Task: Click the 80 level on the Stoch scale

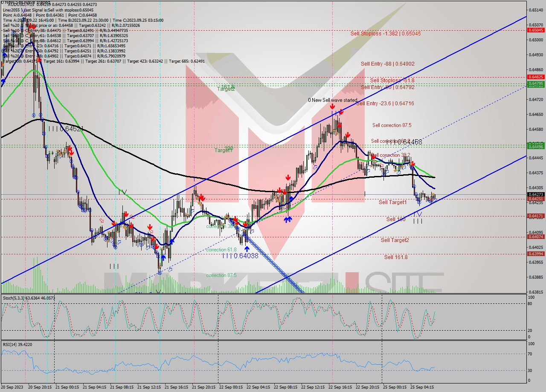Action: pyautogui.click(x=530, y=304)
